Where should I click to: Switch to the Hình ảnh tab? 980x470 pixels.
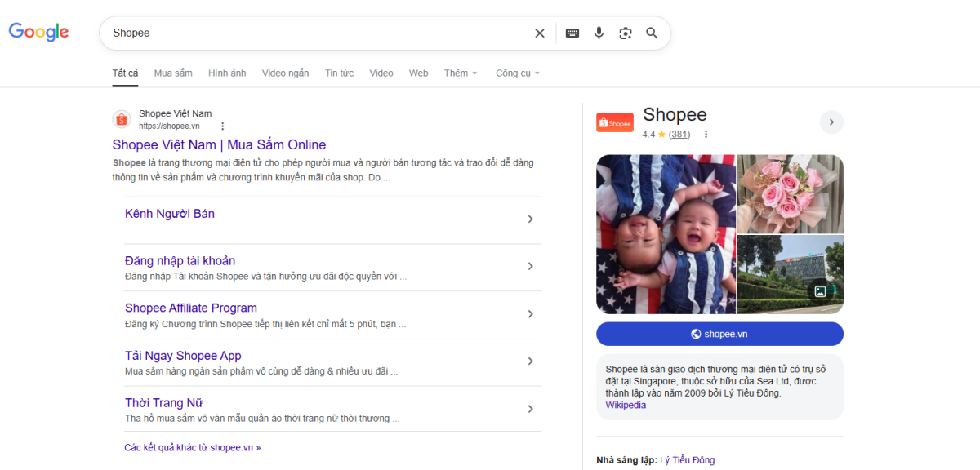227,73
